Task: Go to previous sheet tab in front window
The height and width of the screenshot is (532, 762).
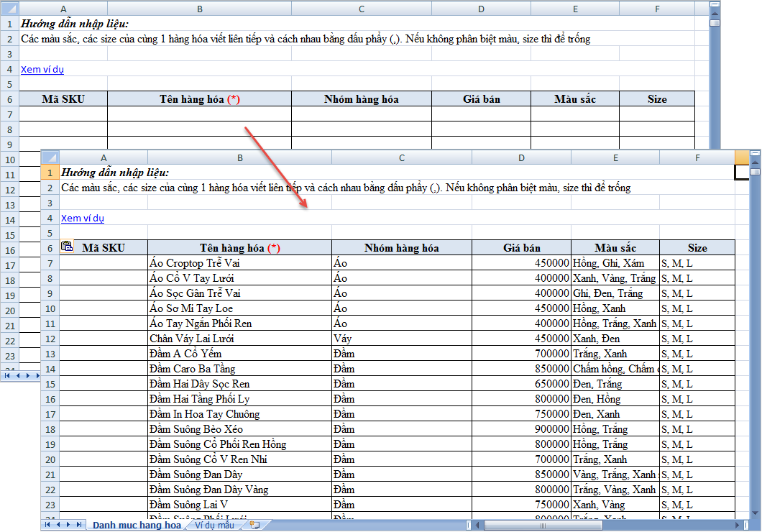Action: [x=58, y=525]
